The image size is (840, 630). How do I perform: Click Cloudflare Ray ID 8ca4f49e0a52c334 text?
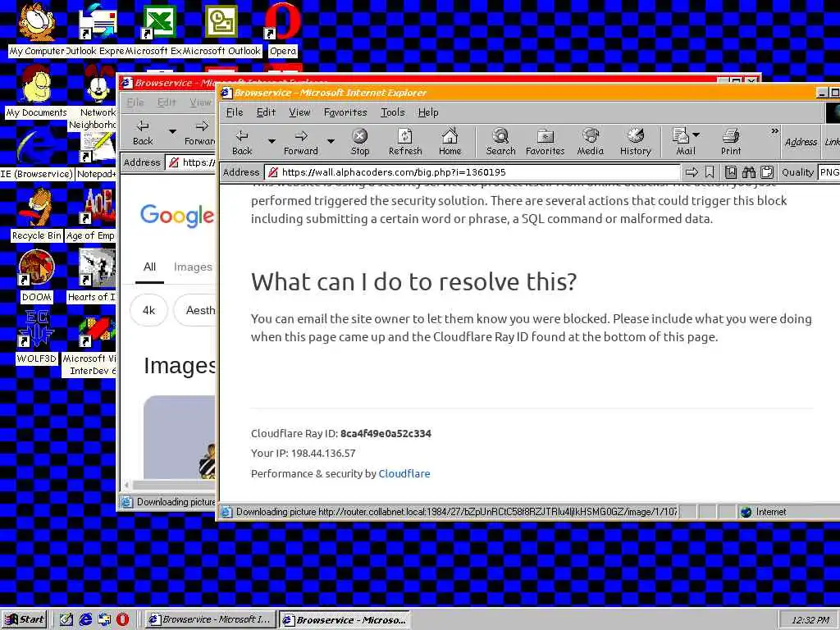[340, 433]
